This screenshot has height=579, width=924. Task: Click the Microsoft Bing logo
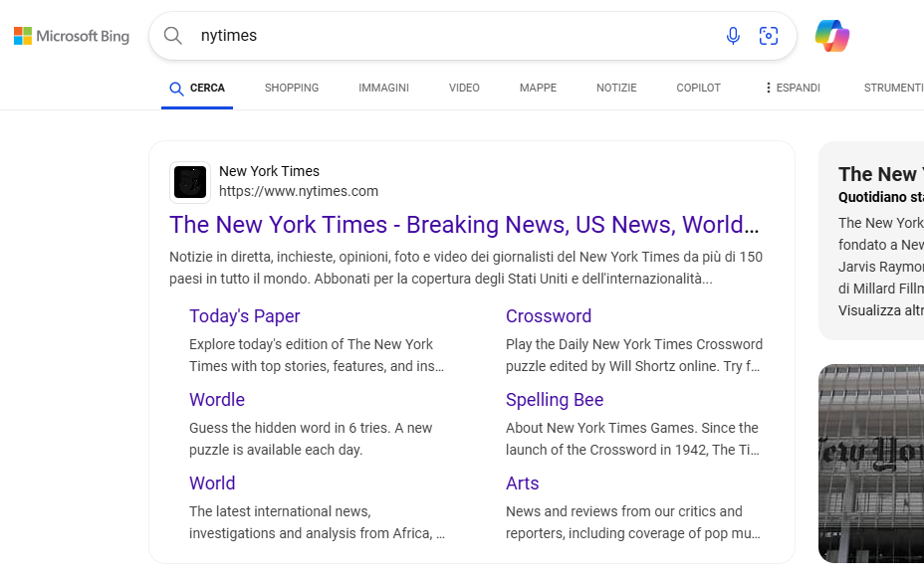click(x=72, y=36)
